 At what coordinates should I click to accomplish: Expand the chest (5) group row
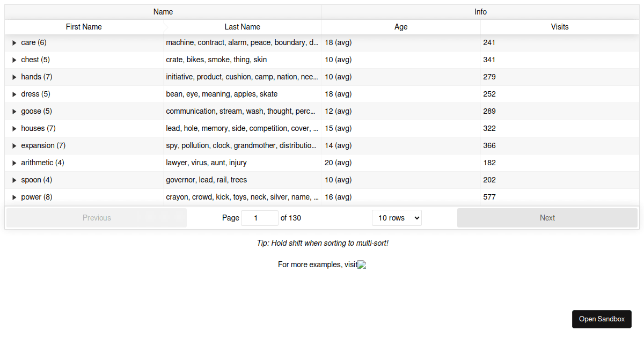[14, 60]
